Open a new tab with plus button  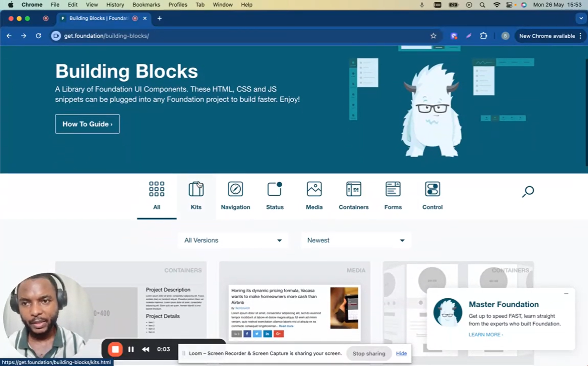(160, 18)
